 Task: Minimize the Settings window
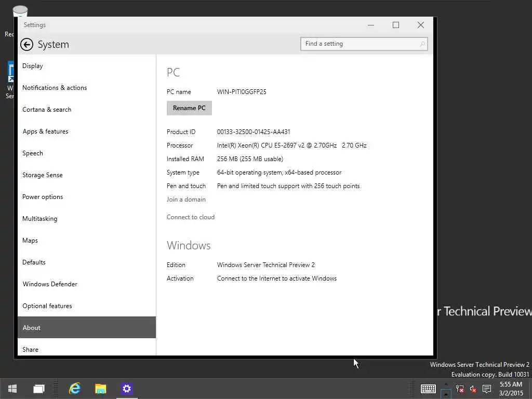point(371,25)
